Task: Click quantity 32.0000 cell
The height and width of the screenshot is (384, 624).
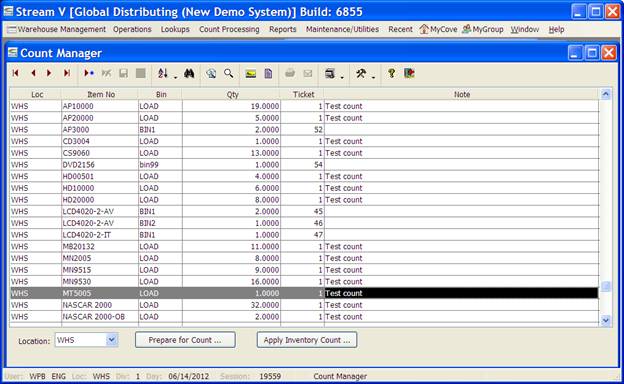Action: point(231,305)
